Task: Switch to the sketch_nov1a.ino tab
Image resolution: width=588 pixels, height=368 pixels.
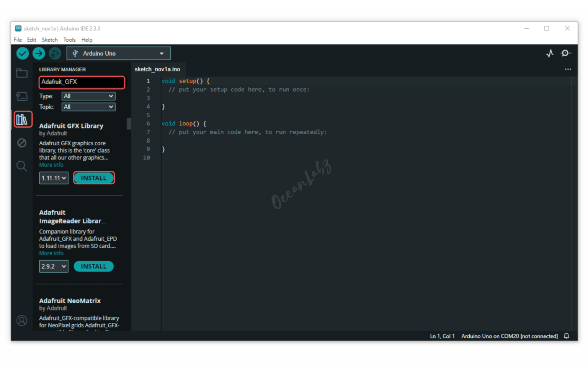Action: [157, 69]
